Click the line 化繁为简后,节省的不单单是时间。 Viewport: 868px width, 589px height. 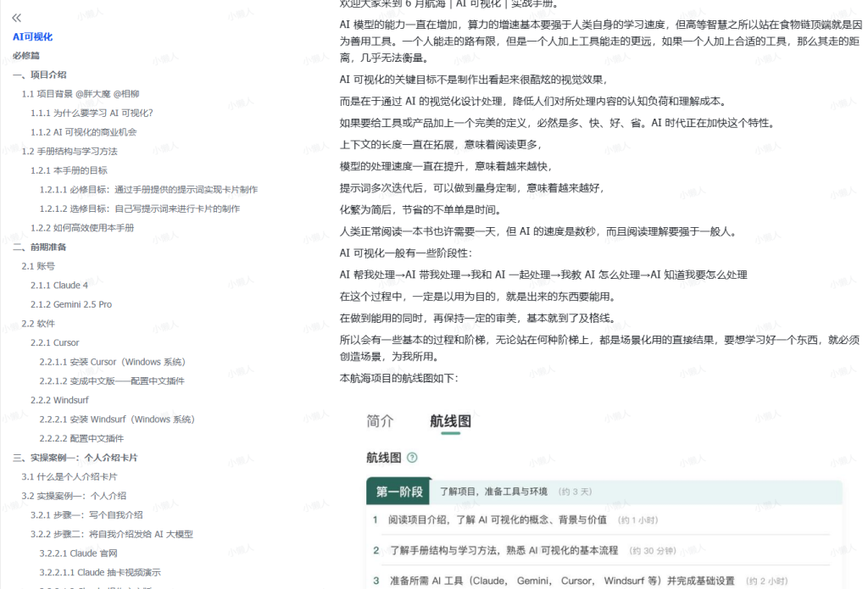420,210
